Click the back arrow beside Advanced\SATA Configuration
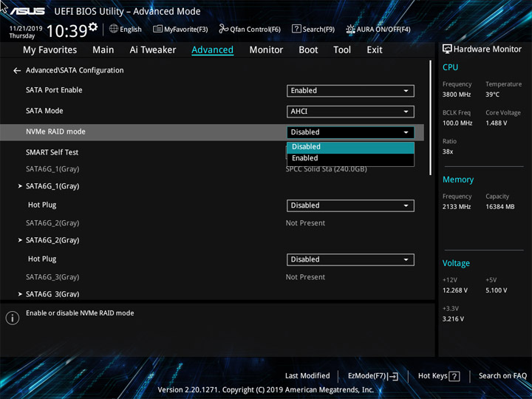The height and width of the screenshot is (399, 532). coord(16,71)
